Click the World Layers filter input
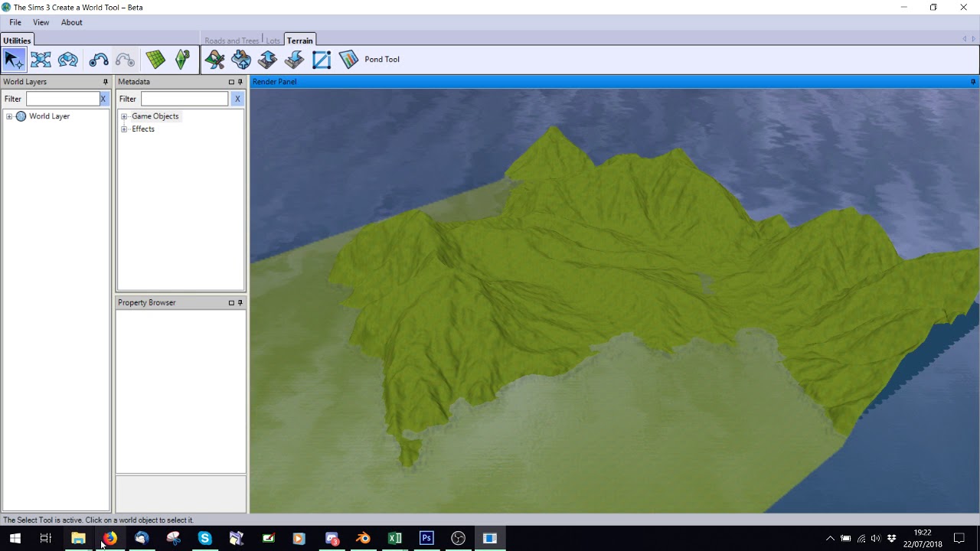This screenshot has height=551, width=980. click(63, 99)
